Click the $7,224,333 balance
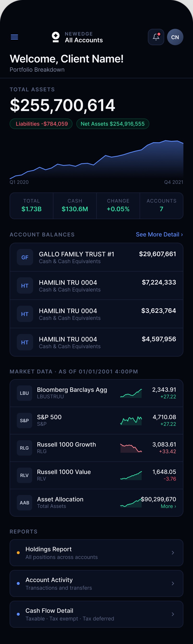The height and width of the screenshot is (644, 193). pos(159,282)
